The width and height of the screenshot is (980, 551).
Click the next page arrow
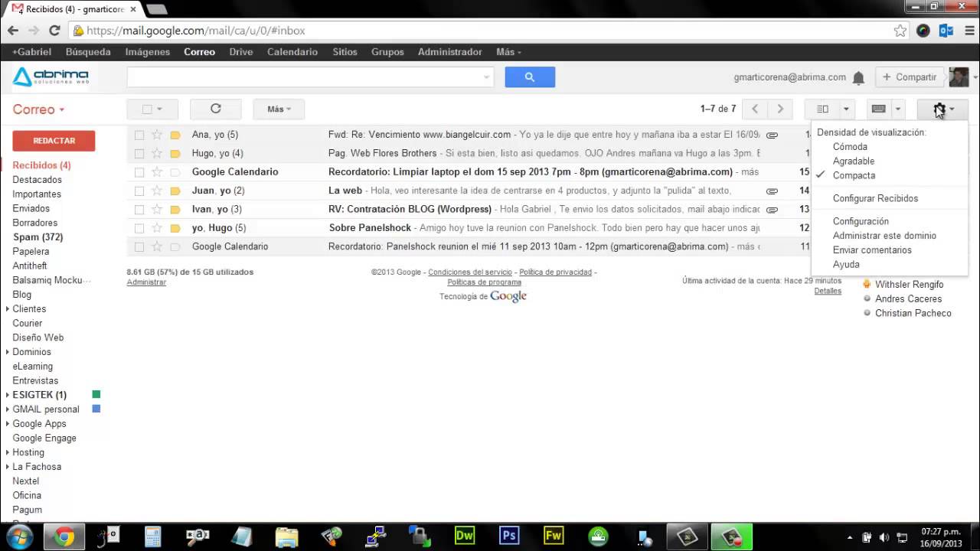point(780,109)
